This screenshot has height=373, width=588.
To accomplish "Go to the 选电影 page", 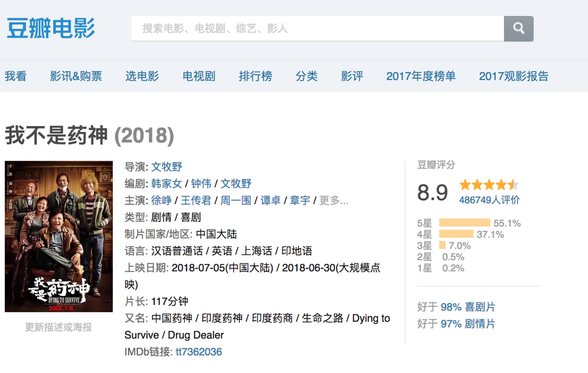I will coord(142,76).
